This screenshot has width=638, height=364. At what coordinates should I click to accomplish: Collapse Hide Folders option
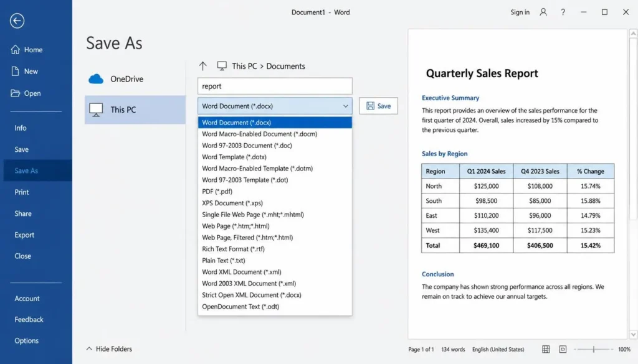coord(109,348)
